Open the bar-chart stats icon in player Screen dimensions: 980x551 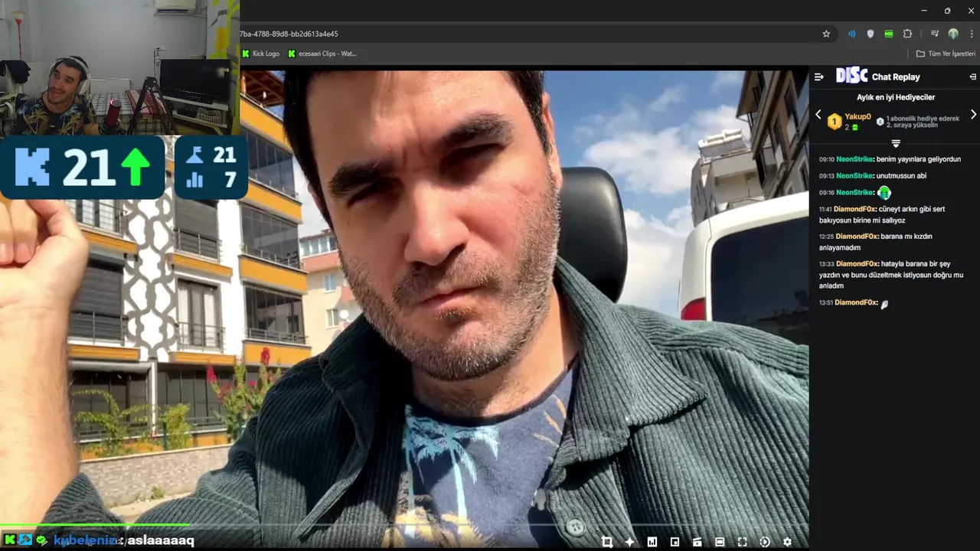tap(652, 542)
